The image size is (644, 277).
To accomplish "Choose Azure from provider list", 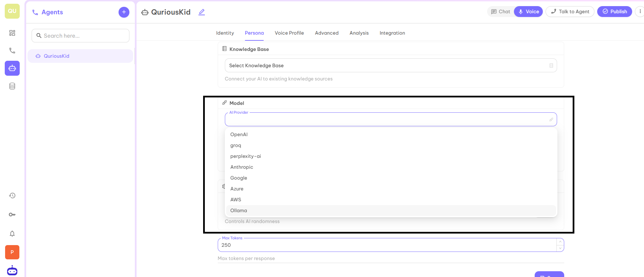I will tap(391, 189).
